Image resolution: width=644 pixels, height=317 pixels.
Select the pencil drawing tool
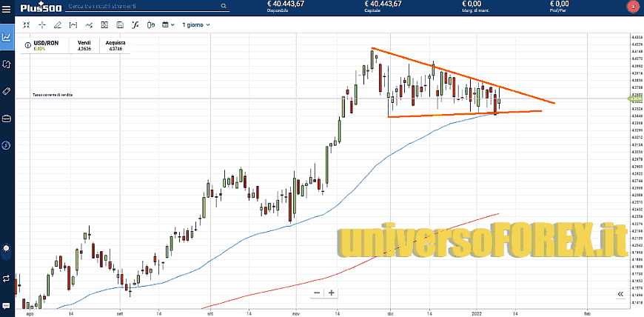click(57, 24)
